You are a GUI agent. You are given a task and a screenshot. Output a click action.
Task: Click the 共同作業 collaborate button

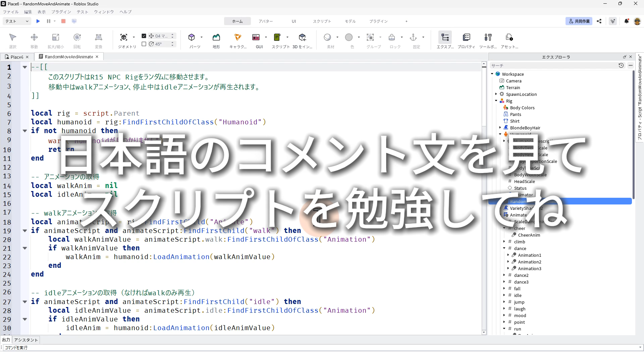point(579,21)
